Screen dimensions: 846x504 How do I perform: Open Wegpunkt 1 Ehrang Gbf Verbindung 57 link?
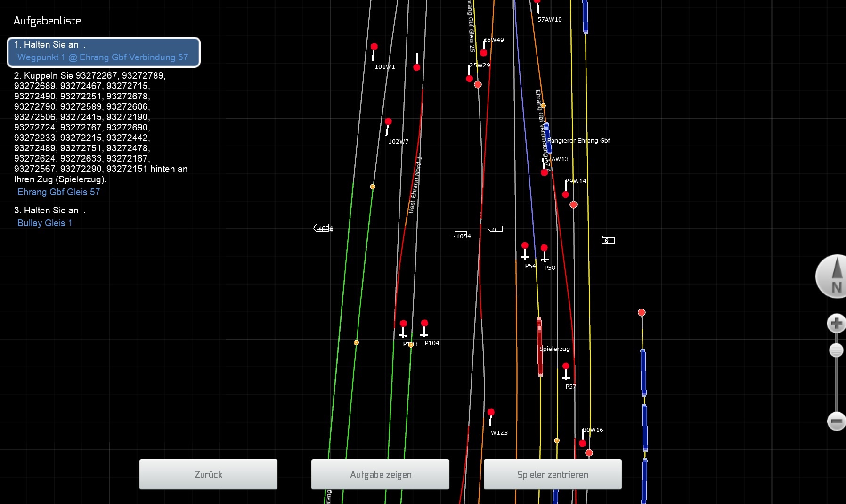point(103,57)
